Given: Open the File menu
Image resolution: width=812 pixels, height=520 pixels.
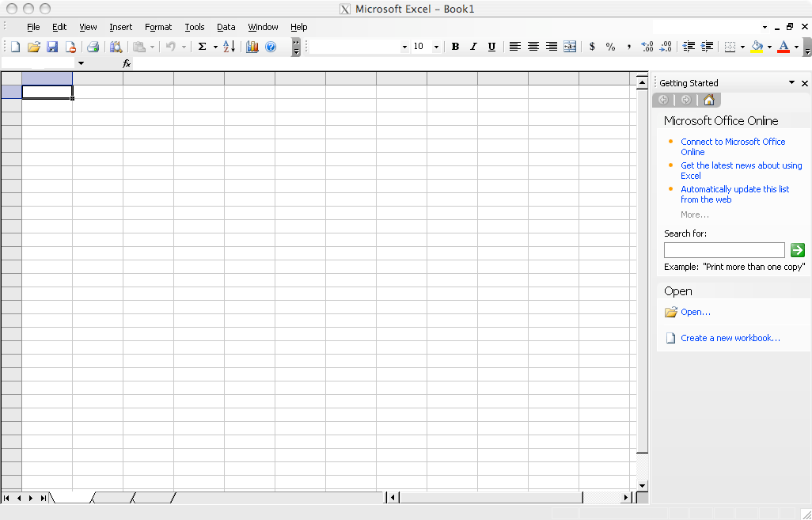Looking at the screenshot, I should click(x=33, y=27).
